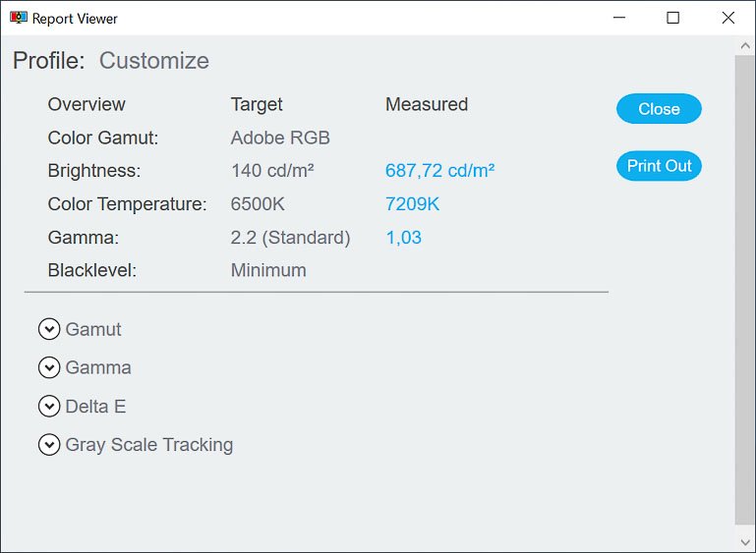Expand the Delta E section chevron
This screenshot has width=756, height=553.
[x=49, y=407]
